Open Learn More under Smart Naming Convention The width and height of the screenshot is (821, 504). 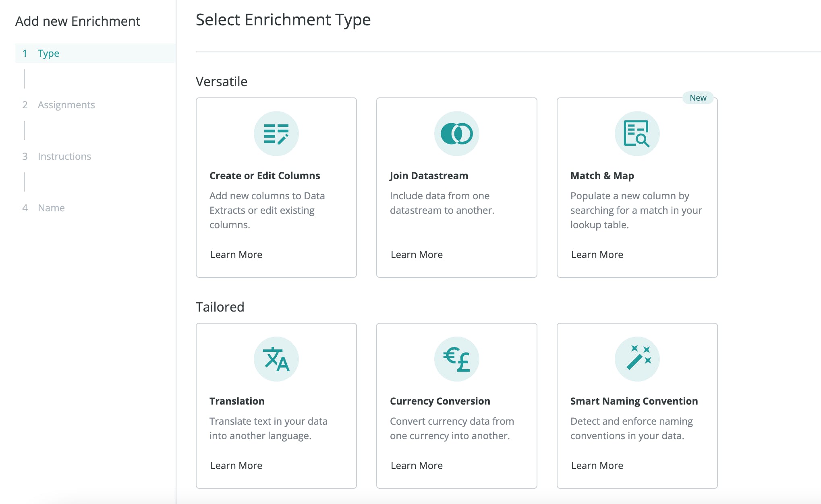597,465
